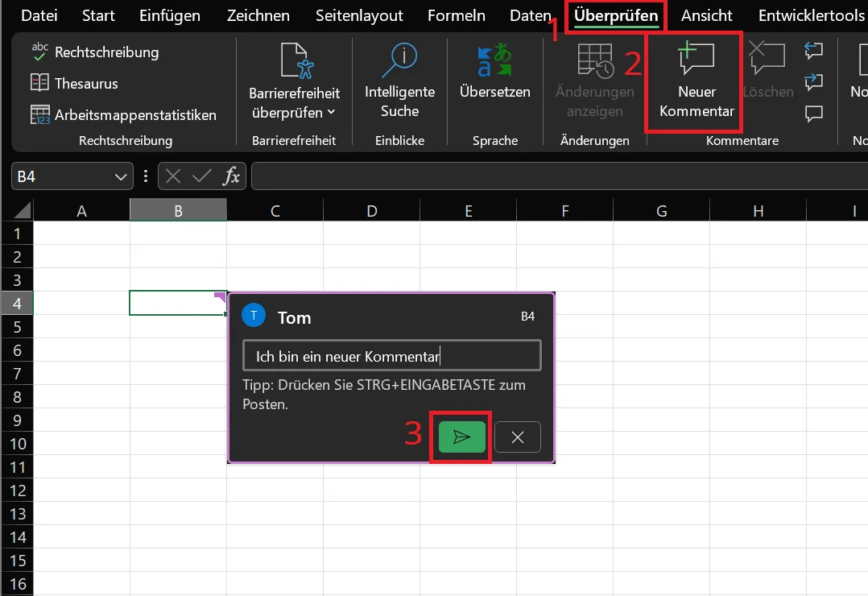868x596 pixels.
Task: Jump to the next comment
Action: [813, 81]
